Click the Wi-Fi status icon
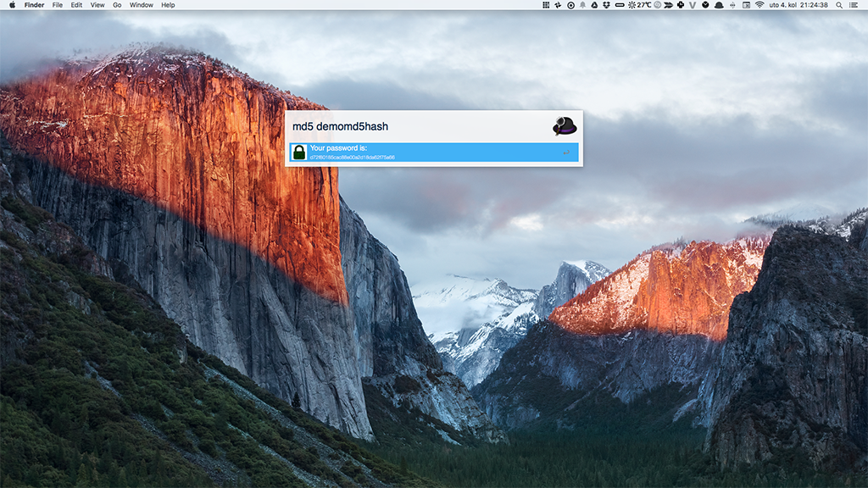Screen dimensions: 868x488 [759, 5]
